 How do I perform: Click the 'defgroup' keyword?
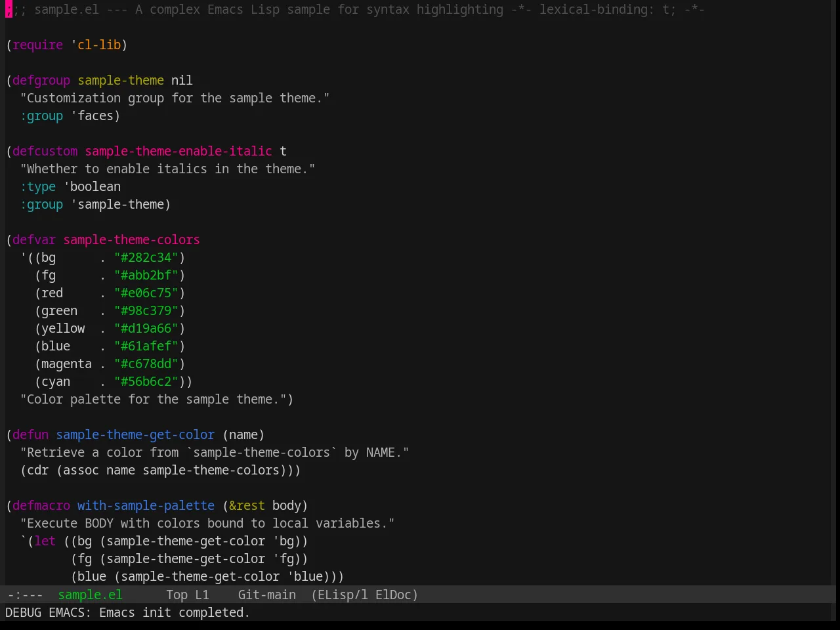pyautogui.click(x=41, y=80)
